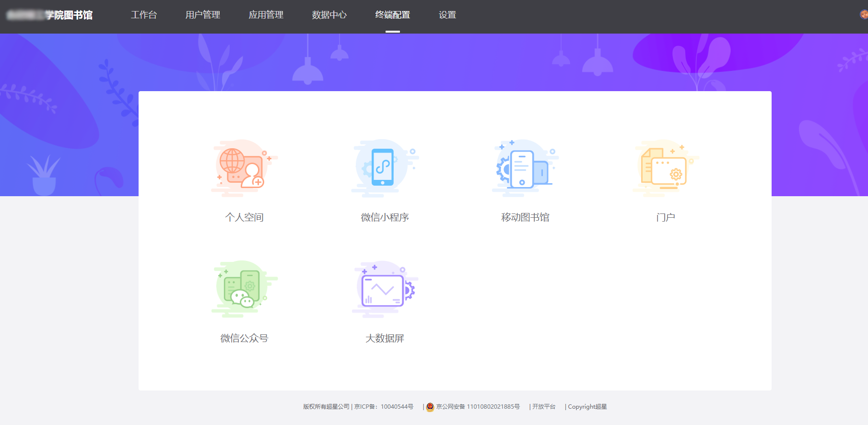Click the 微信小程序 label

(x=385, y=217)
